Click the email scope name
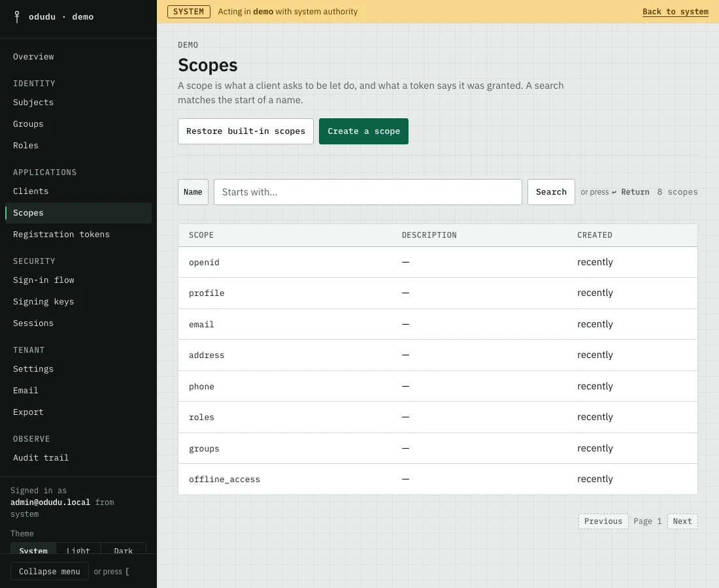The image size is (719, 588). (201, 325)
